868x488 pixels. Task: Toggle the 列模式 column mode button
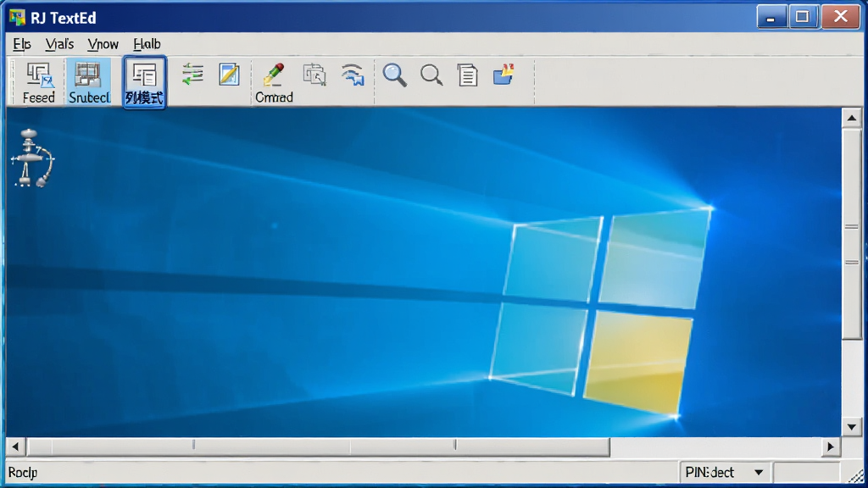click(x=144, y=82)
